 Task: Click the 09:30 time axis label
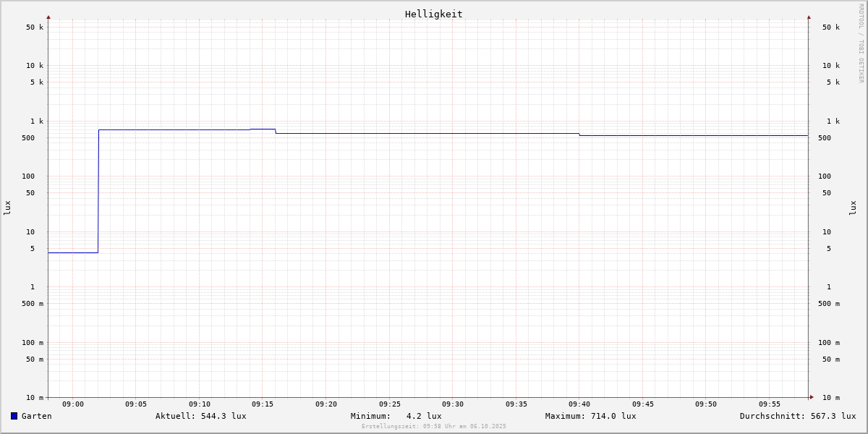coord(453,404)
